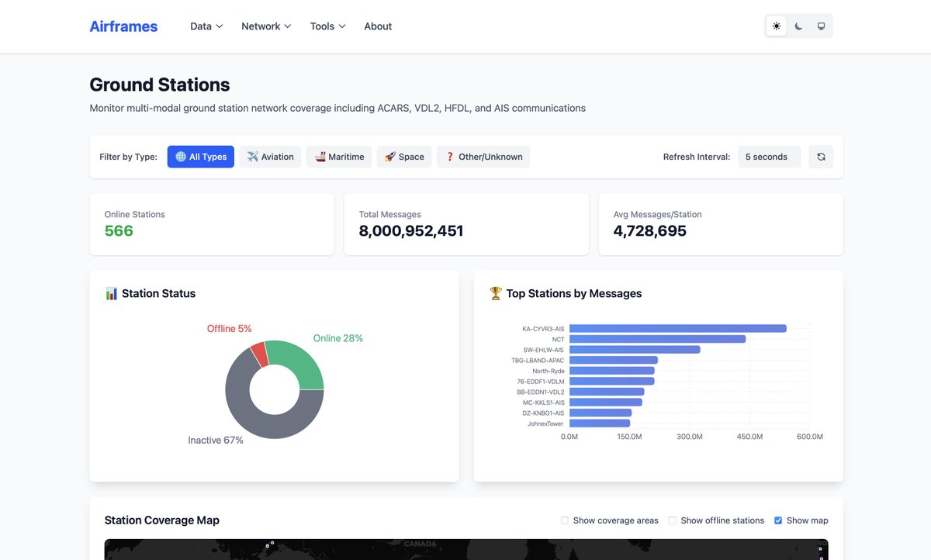Image resolution: width=931 pixels, height=560 pixels.
Task: Click the Online Stations count 566
Action: tap(119, 231)
